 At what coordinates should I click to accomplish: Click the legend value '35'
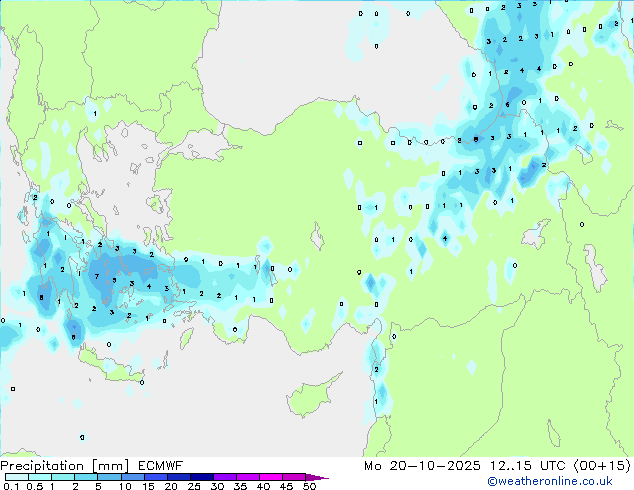[240, 486]
